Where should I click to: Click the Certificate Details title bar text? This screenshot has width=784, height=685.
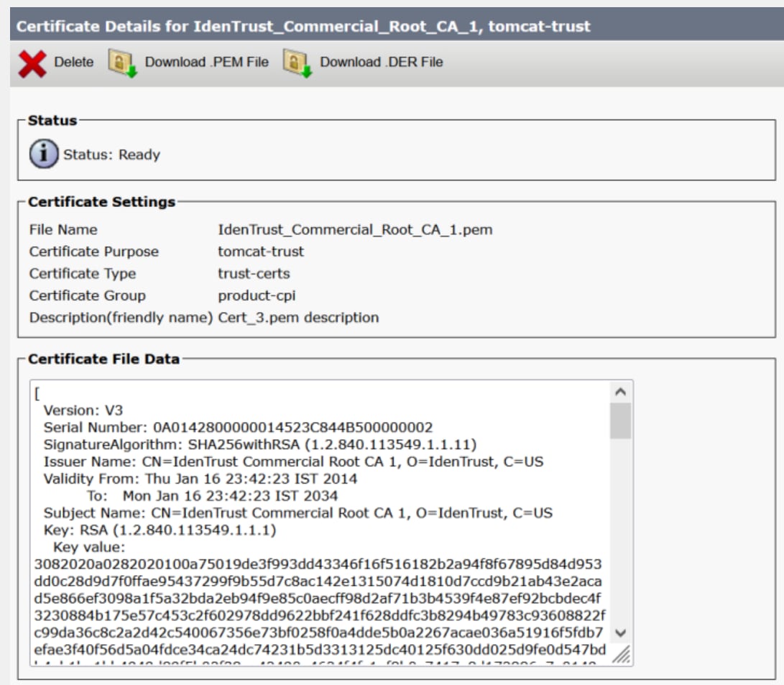coord(303,26)
